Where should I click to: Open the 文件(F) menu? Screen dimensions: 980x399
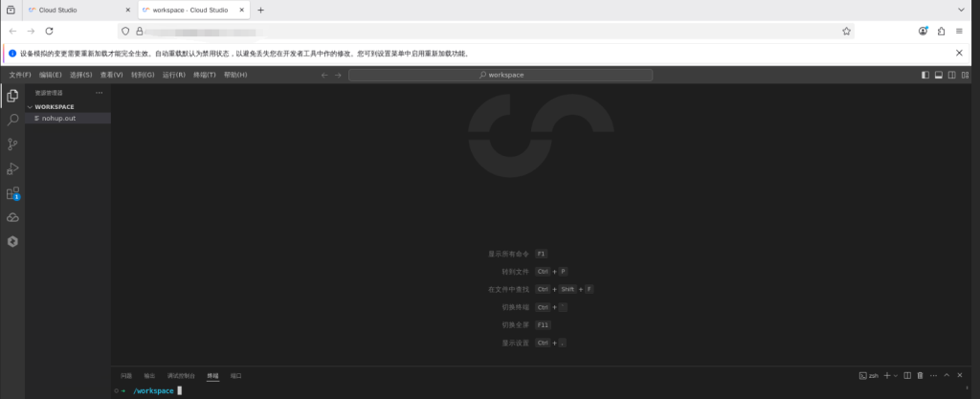pyautogui.click(x=20, y=75)
